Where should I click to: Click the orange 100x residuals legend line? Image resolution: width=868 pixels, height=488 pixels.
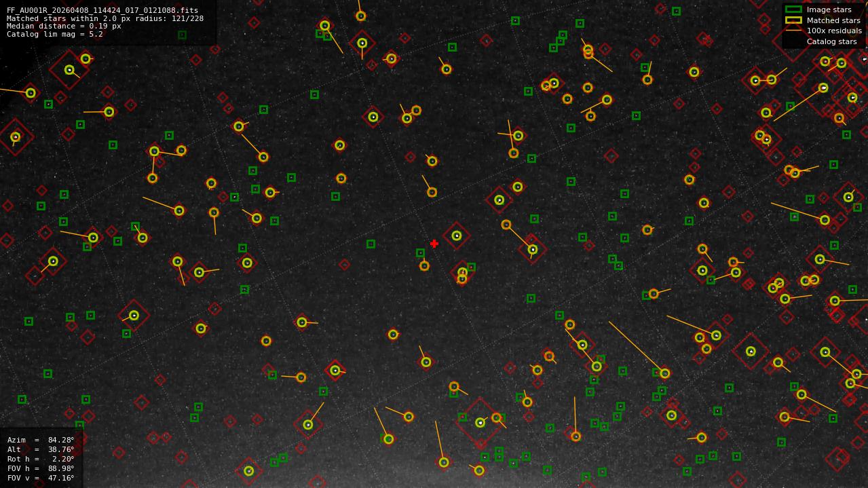pyautogui.click(x=793, y=31)
